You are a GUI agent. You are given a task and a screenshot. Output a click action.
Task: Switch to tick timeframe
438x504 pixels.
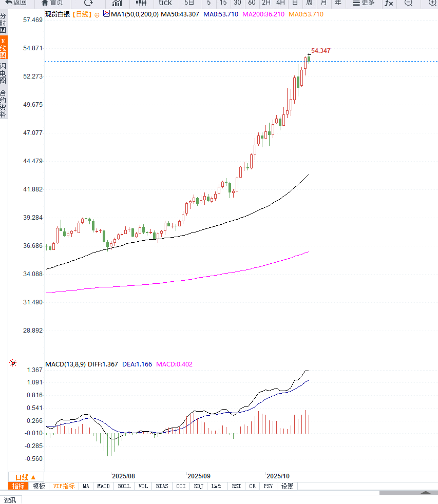tap(165, 3)
